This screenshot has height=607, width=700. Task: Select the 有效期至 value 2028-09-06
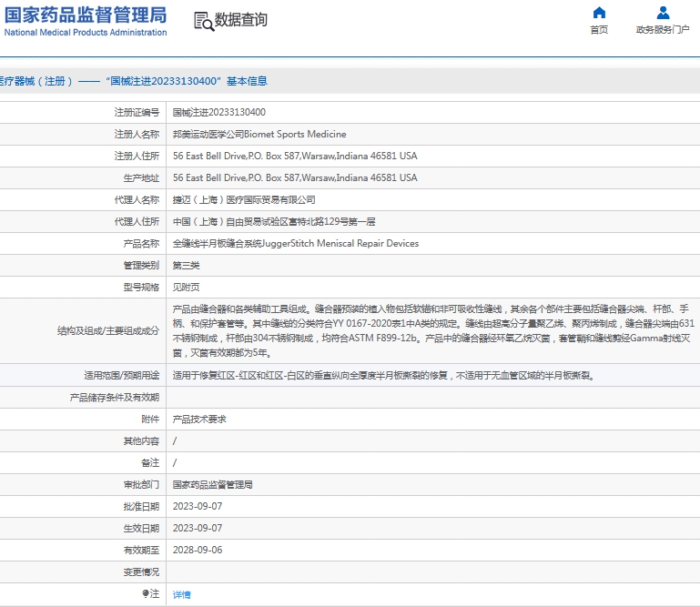pyautogui.click(x=198, y=551)
